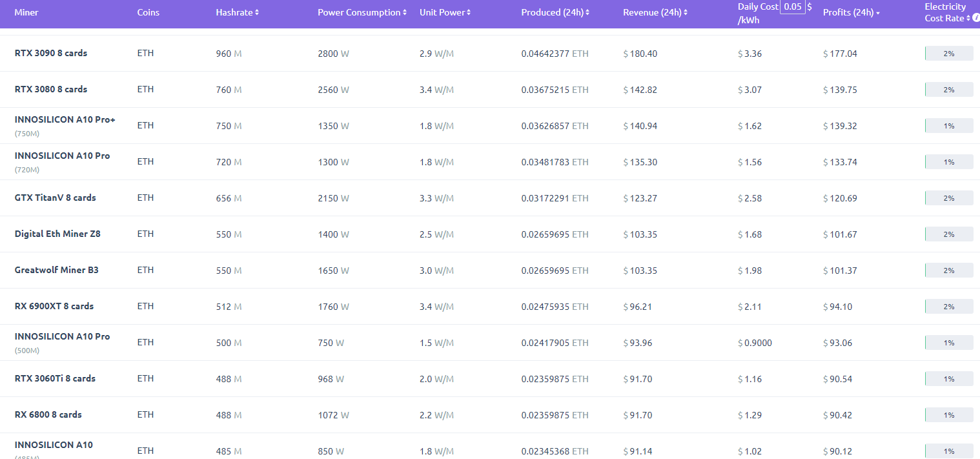Open the RX 6900XT 8 cards miner
980x459 pixels.
[54, 306]
